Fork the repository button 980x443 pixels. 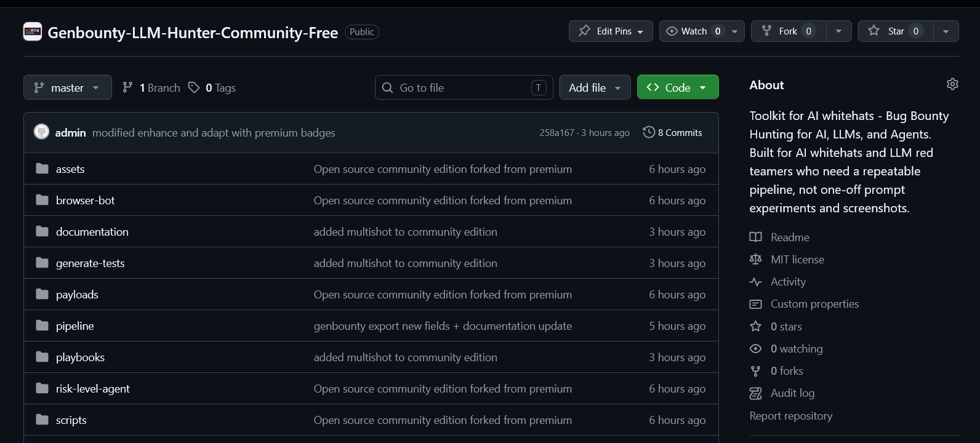pos(789,31)
